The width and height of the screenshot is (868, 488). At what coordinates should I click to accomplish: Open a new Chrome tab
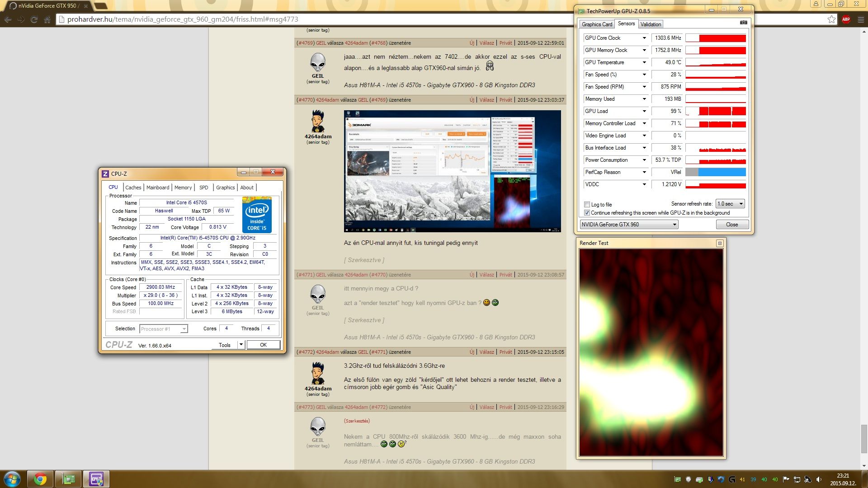pos(101,6)
